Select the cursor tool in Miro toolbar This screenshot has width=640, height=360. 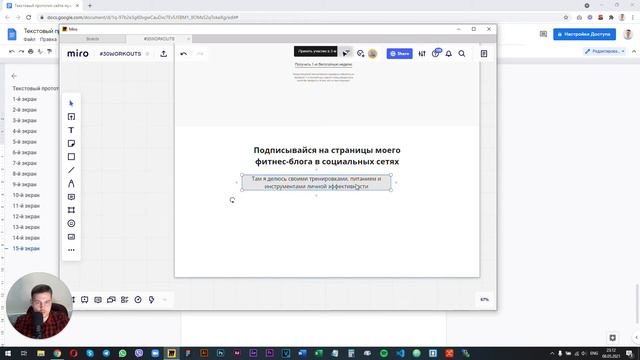tap(71, 103)
